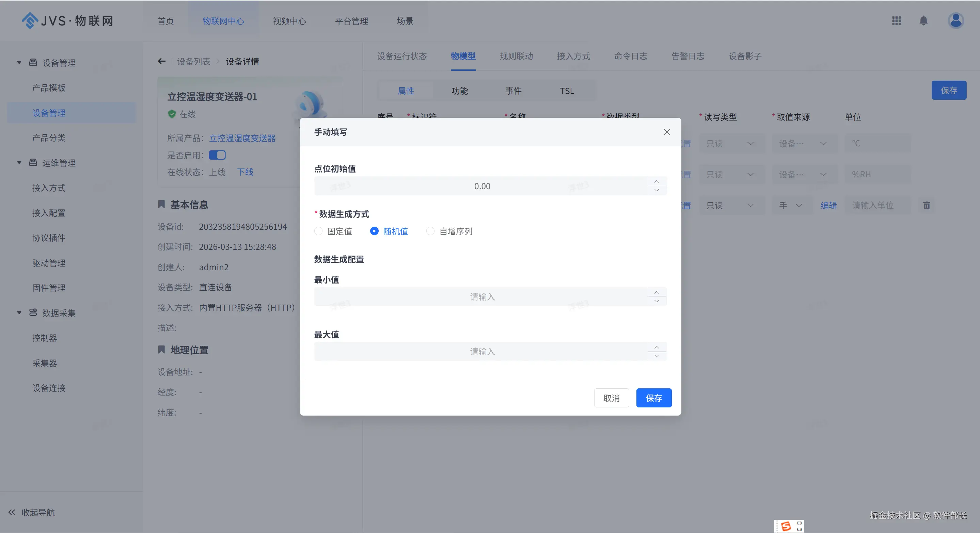The width and height of the screenshot is (980, 533).
Task: Select the 固定值 radio button
Action: 318,231
